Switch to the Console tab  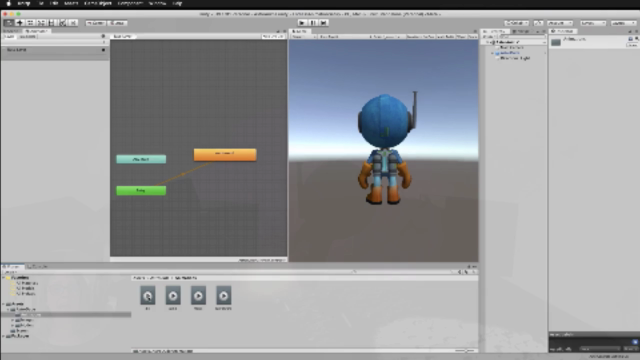coord(37,267)
